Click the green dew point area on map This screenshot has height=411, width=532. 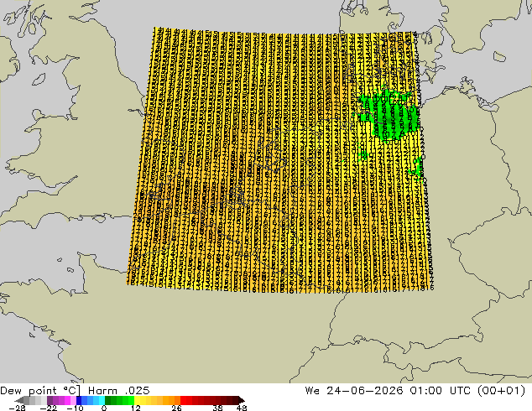390,115
